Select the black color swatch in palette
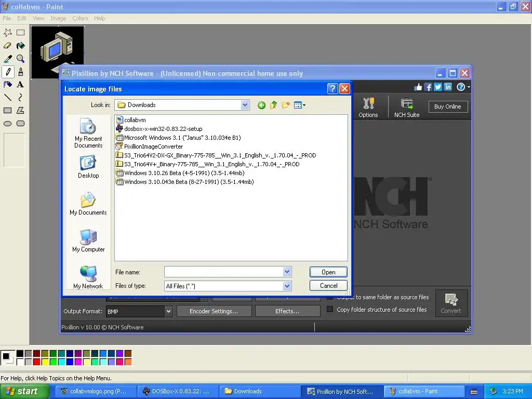532x399 pixels. (20, 354)
